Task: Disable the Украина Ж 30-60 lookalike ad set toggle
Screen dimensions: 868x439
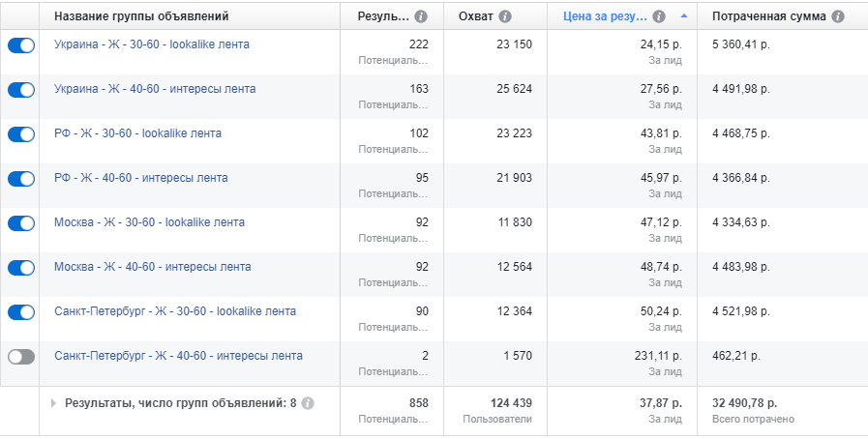Action: tap(21, 45)
